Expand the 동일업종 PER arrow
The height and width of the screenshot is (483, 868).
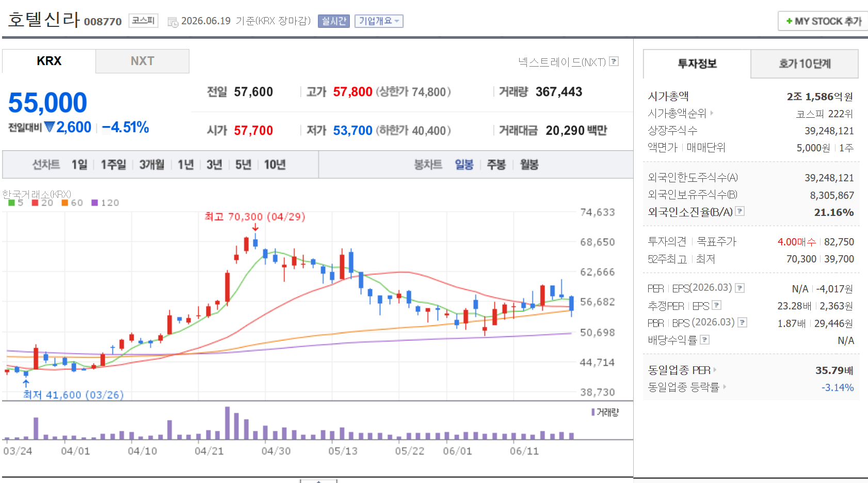715,370
